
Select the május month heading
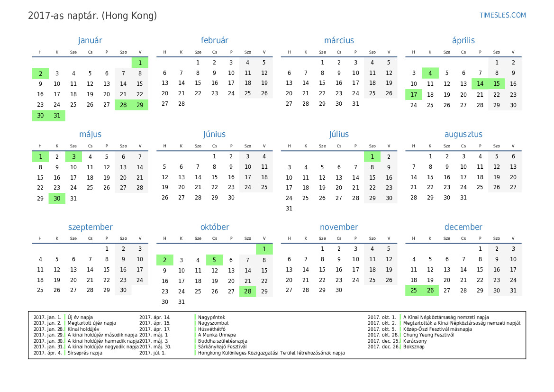tap(90, 134)
